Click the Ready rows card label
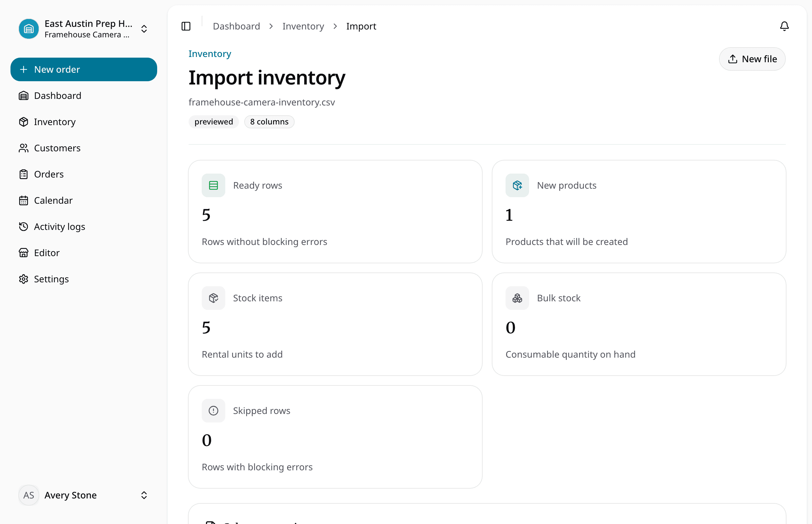The height and width of the screenshot is (524, 812). [257, 185]
